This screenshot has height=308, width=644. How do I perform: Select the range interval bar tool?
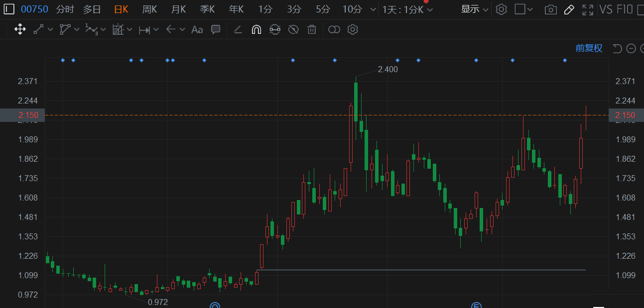pyautogui.click(x=144, y=30)
